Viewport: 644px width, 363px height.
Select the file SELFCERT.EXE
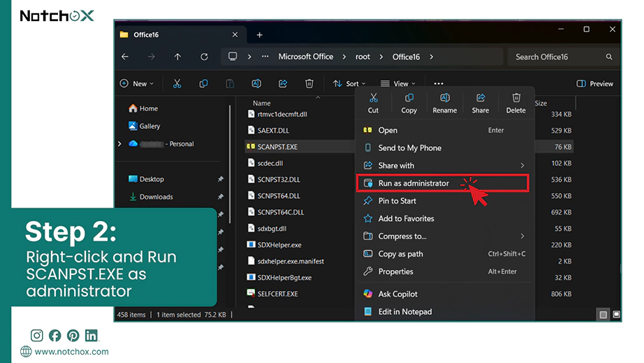272,294
